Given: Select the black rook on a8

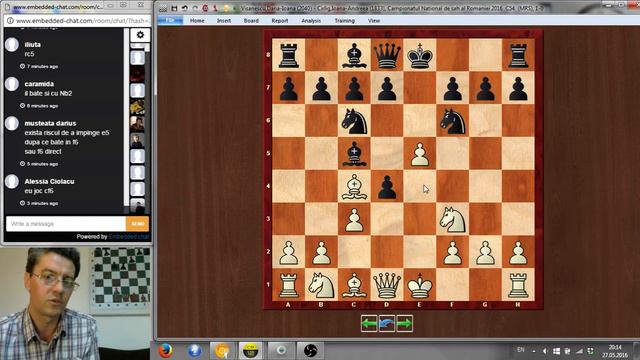Looking at the screenshot, I should [289, 55].
